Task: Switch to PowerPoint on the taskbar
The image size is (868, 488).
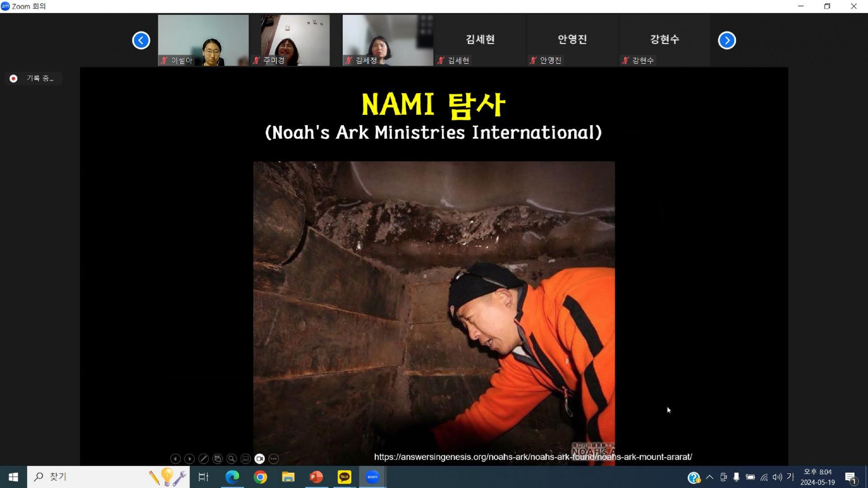Action: 316,477
